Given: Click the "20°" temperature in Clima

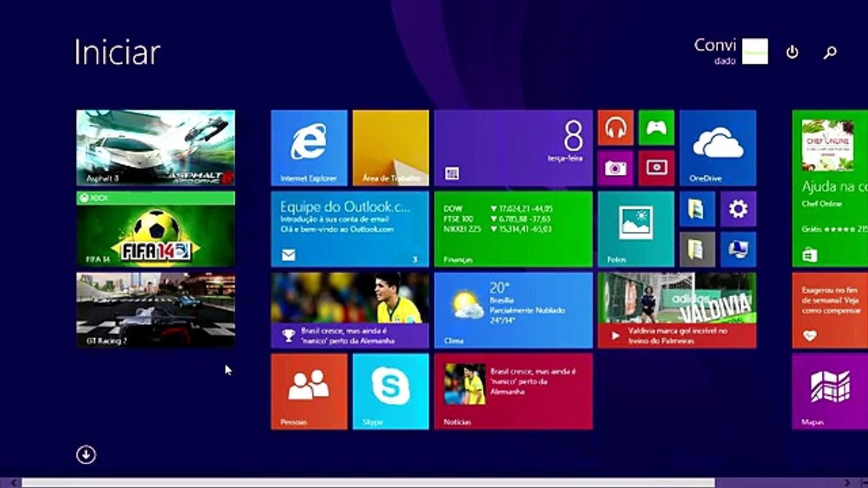Looking at the screenshot, I should pyautogui.click(x=500, y=287).
